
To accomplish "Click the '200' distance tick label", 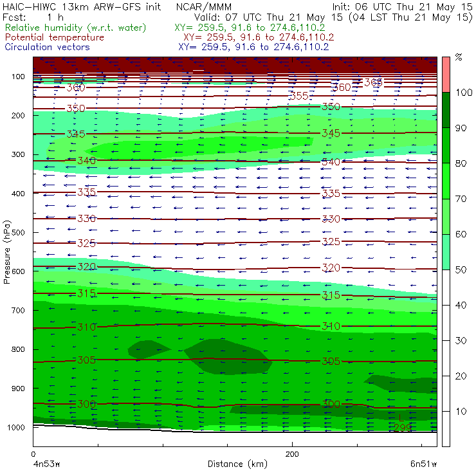I will (x=292, y=454).
